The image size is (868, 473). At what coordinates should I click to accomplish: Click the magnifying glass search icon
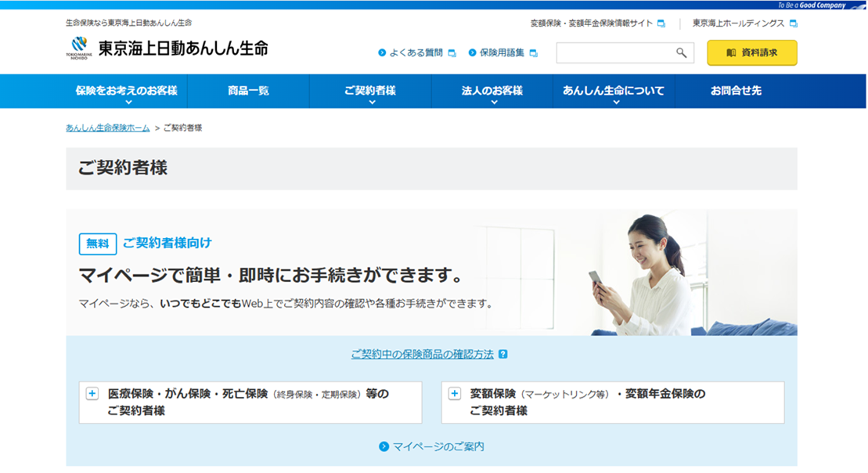point(681,52)
